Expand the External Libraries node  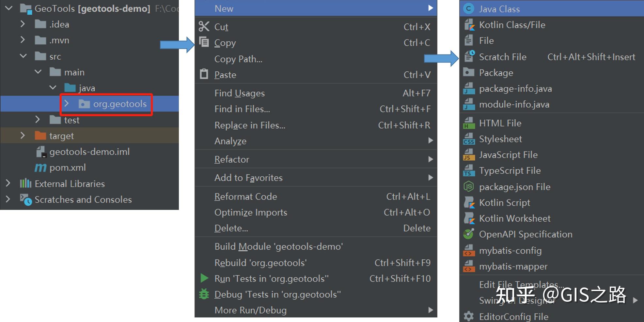pyautogui.click(x=8, y=183)
